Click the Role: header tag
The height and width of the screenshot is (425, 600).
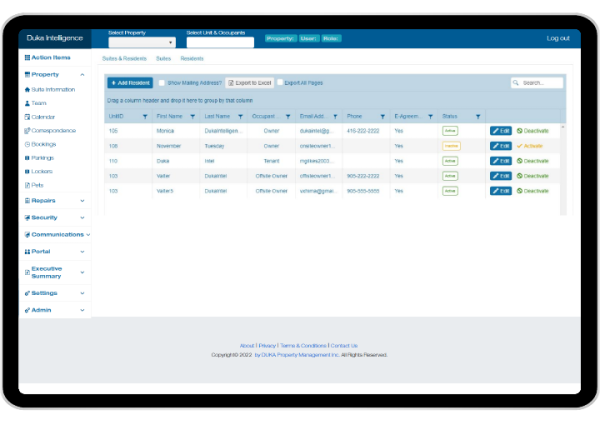[331, 38]
